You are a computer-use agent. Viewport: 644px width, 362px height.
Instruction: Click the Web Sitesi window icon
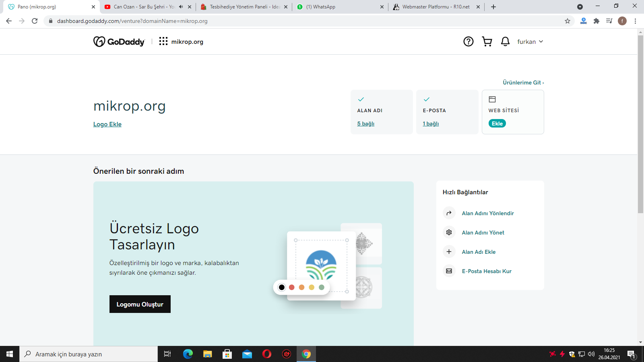point(492,99)
